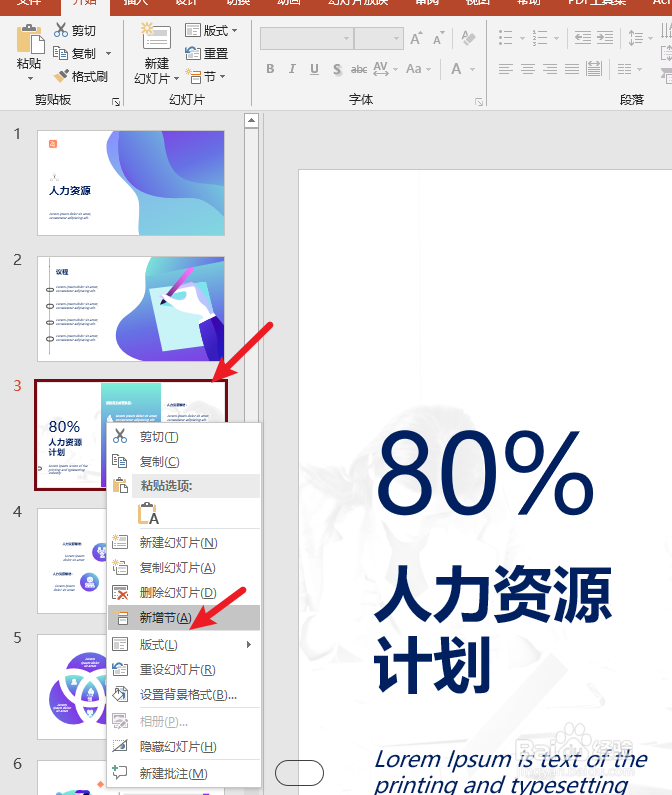Open the Layout (版式) submenu in the context menu
Screen dimensions: 672x795
coord(184,644)
